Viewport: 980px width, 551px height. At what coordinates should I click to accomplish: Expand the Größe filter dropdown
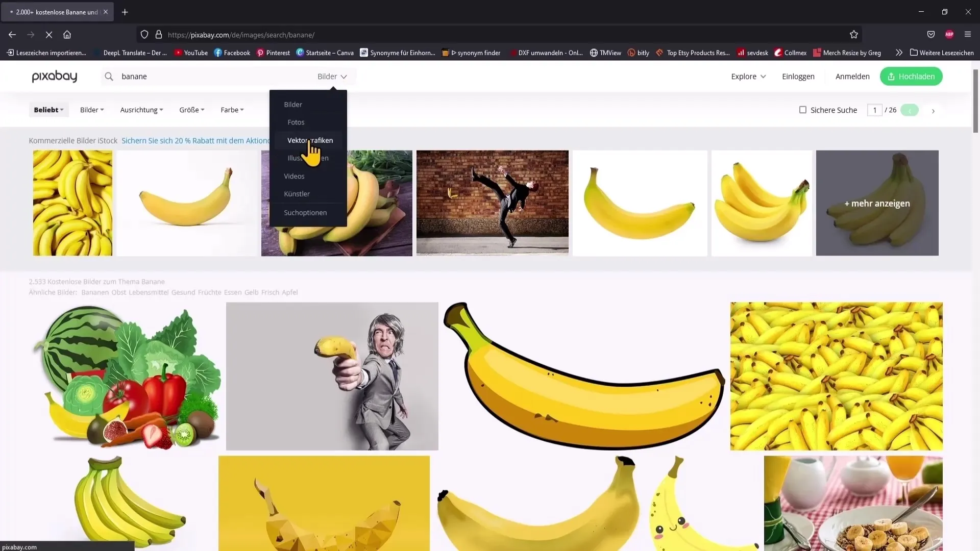(x=191, y=110)
